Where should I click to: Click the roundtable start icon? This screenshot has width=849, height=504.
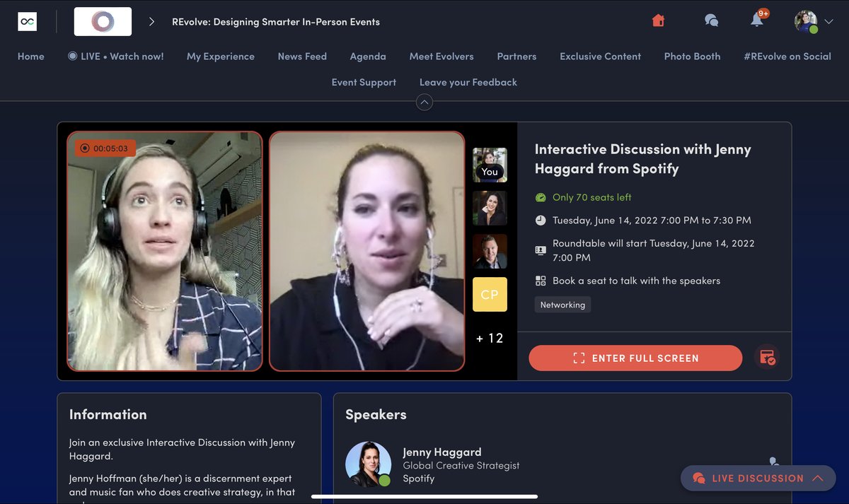point(541,250)
